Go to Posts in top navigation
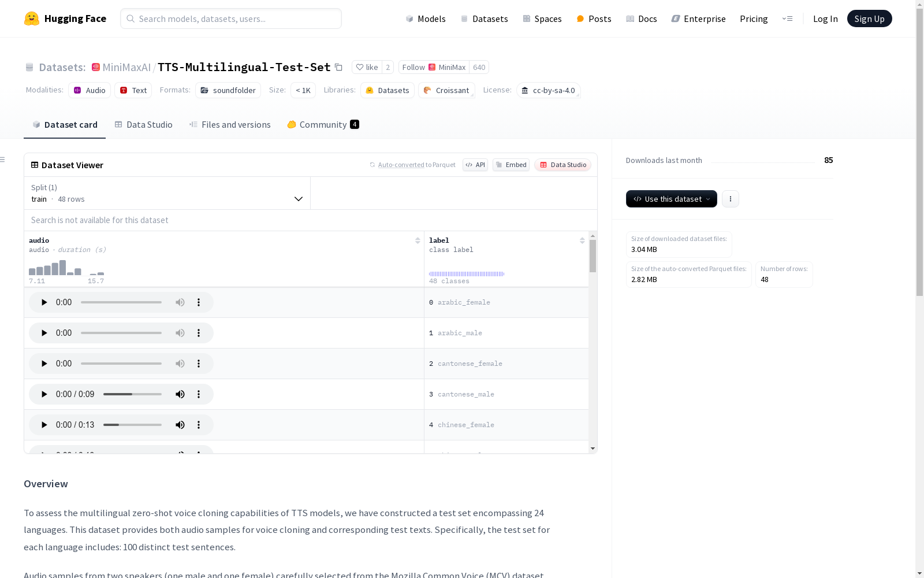Screen dimensions: 924x578 click(594, 18)
